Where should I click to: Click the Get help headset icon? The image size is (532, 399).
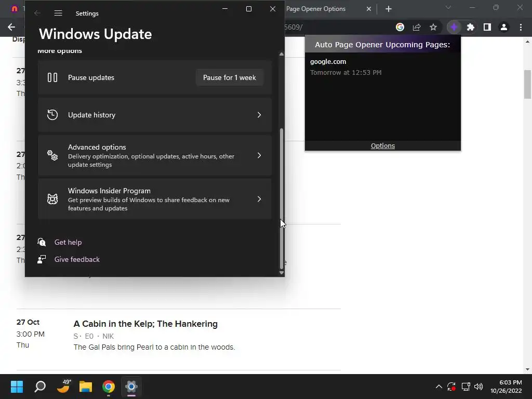42,242
